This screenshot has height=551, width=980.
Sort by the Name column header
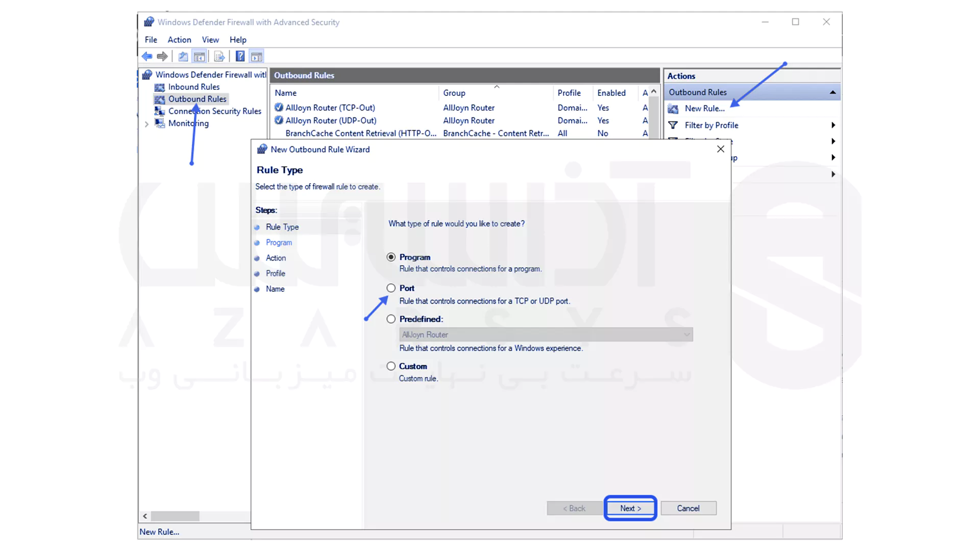pos(355,93)
